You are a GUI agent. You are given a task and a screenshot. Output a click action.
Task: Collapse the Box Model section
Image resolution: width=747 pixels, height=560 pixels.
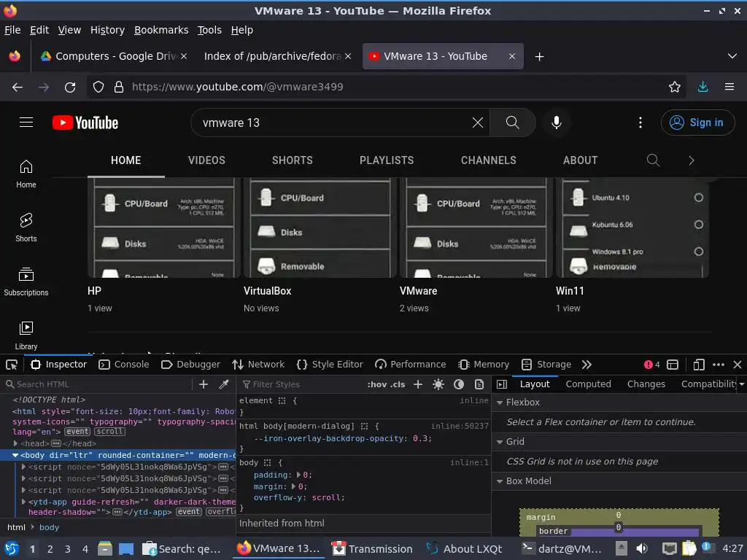[500, 481]
